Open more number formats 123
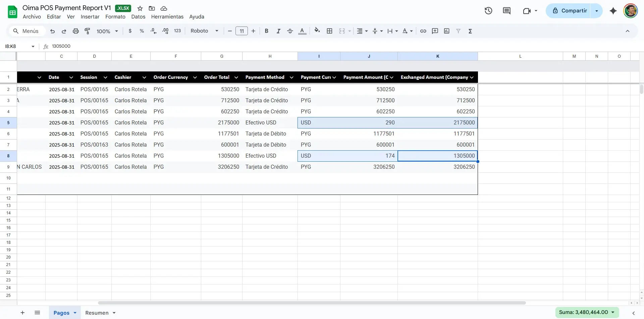This screenshot has width=644, height=319. 177,31
